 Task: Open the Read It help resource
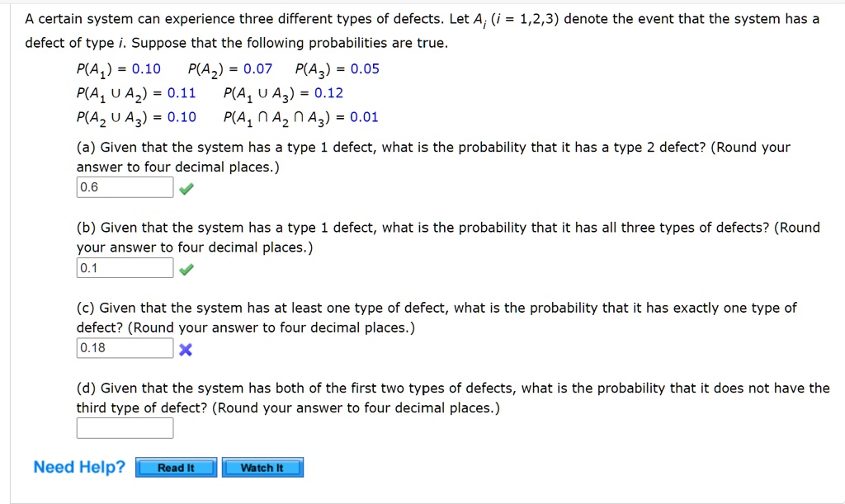[175, 467]
